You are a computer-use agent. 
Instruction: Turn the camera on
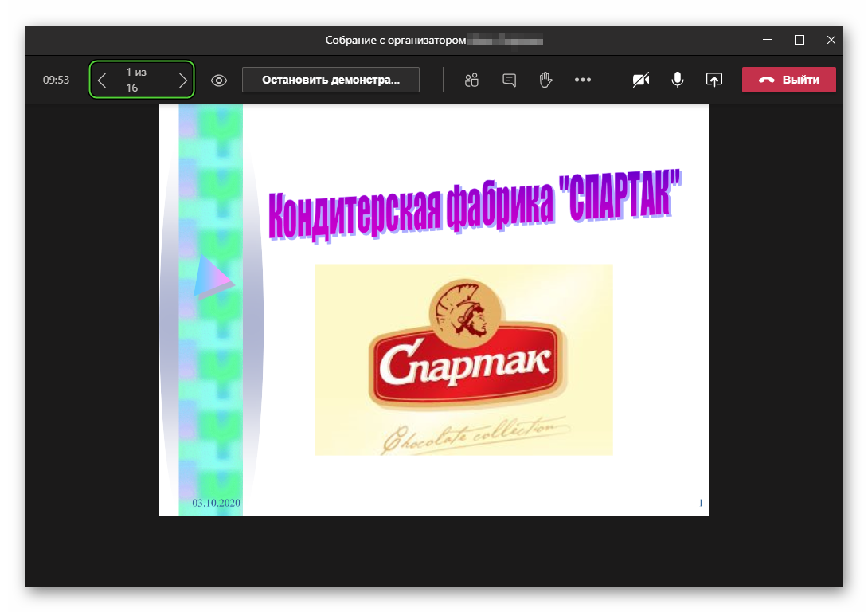click(x=641, y=80)
